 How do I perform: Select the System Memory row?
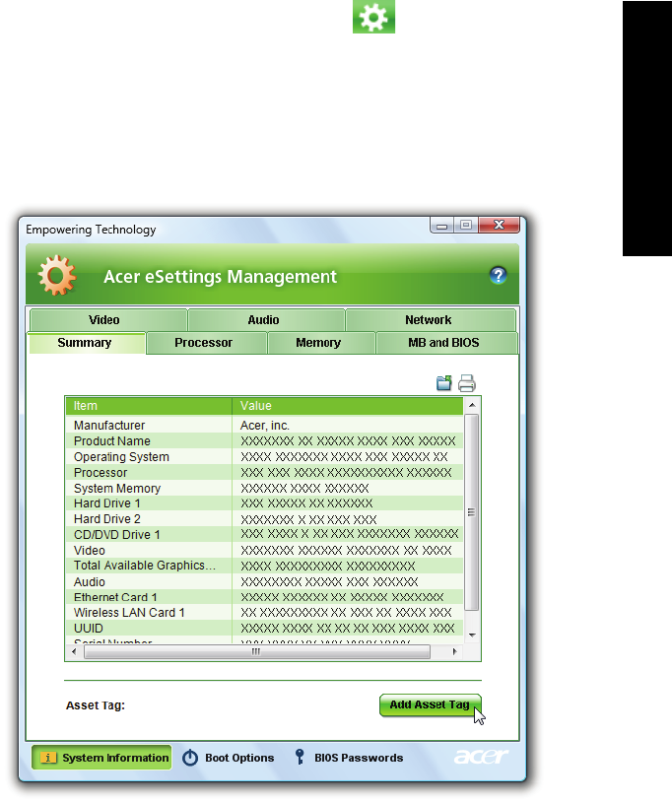pyautogui.click(x=264, y=488)
